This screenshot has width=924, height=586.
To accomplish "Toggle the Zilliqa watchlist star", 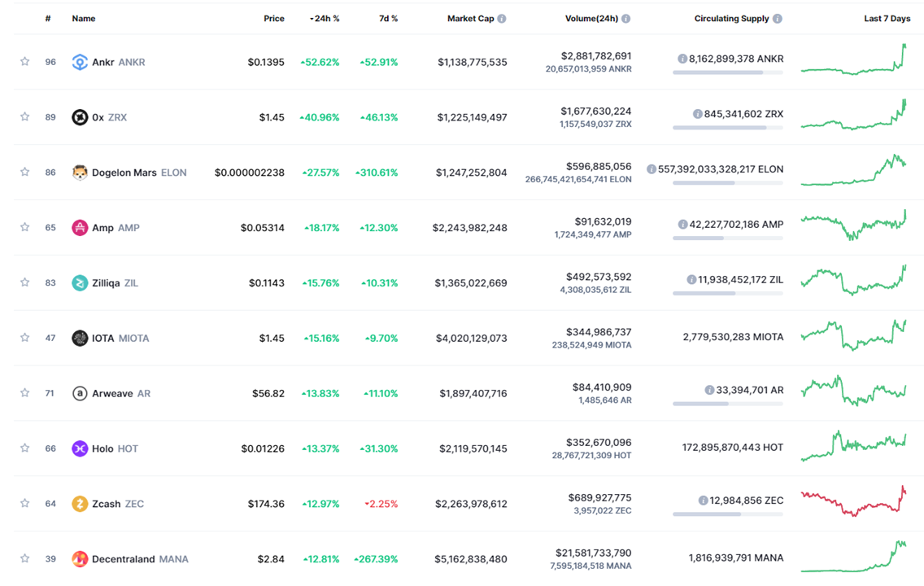I will pyautogui.click(x=24, y=282).
